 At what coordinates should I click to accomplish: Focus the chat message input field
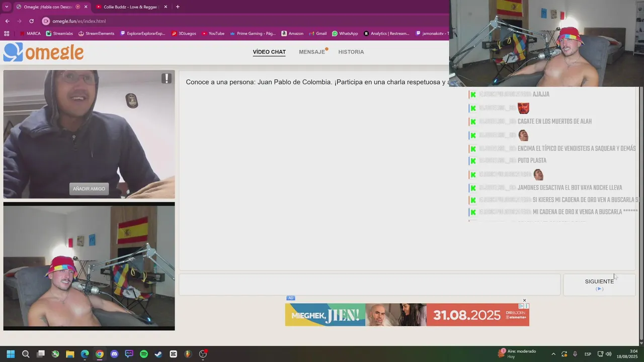click(370, 285)
